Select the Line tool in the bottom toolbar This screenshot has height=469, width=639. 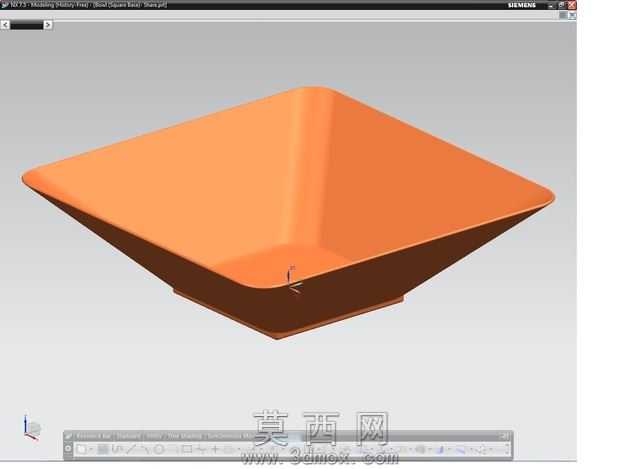pyautogui.click(x=131, y=449)
